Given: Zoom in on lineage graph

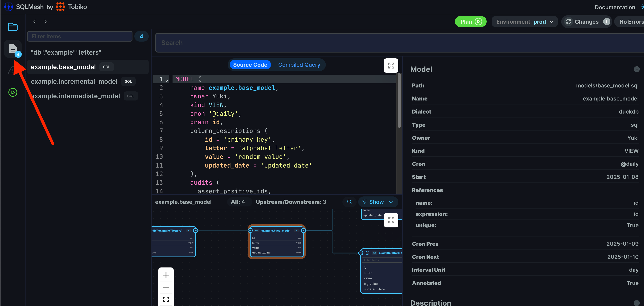Looking at the screenshot, I should click(166, 275).
